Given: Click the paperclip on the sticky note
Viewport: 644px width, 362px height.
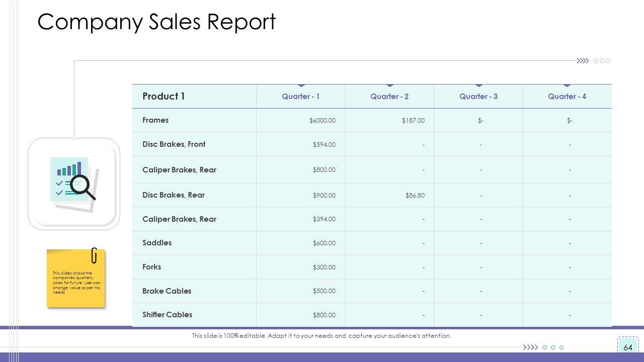Looking at the screenshot, I should pyautogui.click(x=94, y=255).
